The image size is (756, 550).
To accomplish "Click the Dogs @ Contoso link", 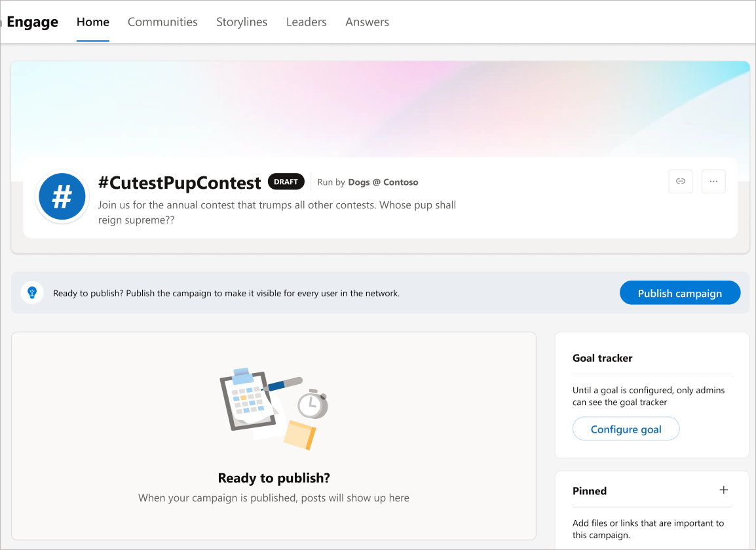I will coord(383,182).
